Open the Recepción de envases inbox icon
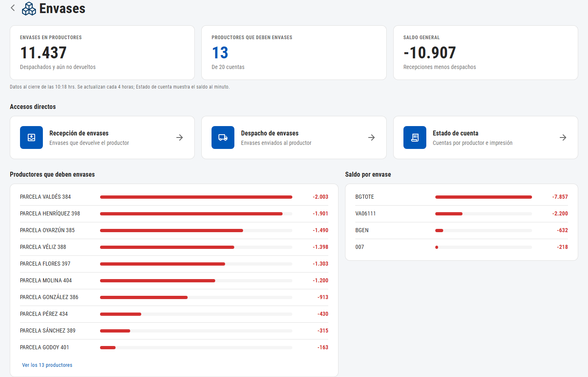Viewport: 588px width, 377px height. tap(31, 137)
